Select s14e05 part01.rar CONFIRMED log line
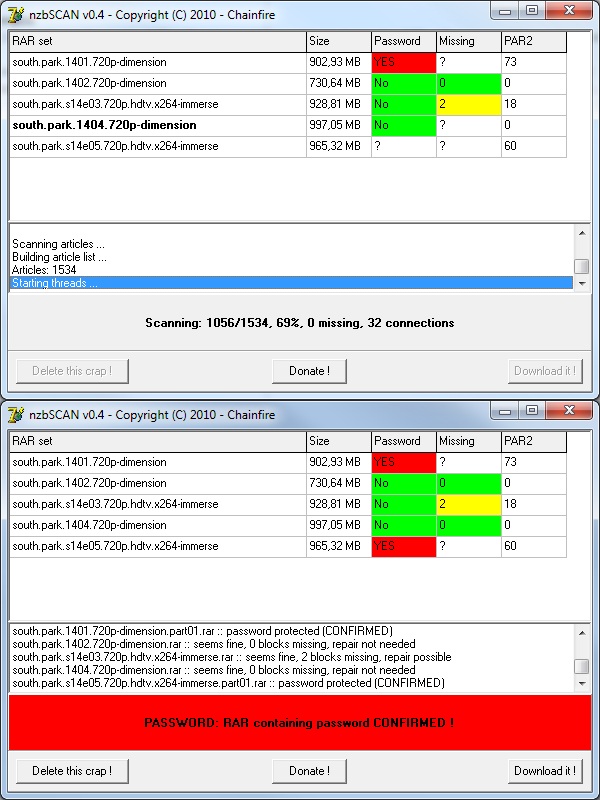 pos(291,683)
